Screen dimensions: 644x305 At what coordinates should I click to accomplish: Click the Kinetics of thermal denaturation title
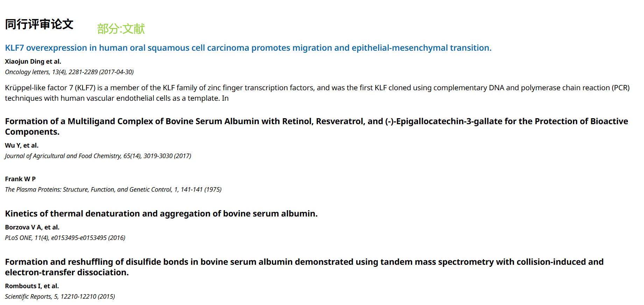161,214
